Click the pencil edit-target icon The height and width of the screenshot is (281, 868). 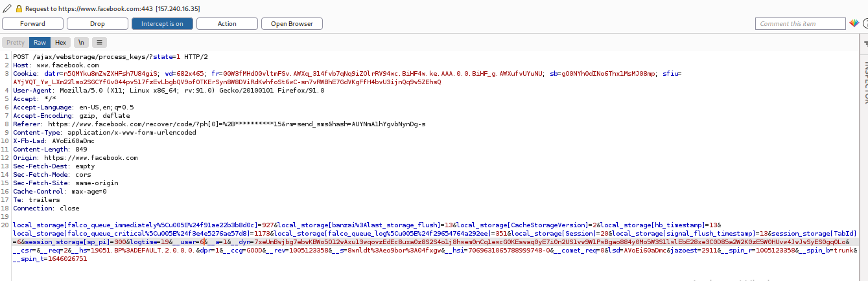[6, 8]
